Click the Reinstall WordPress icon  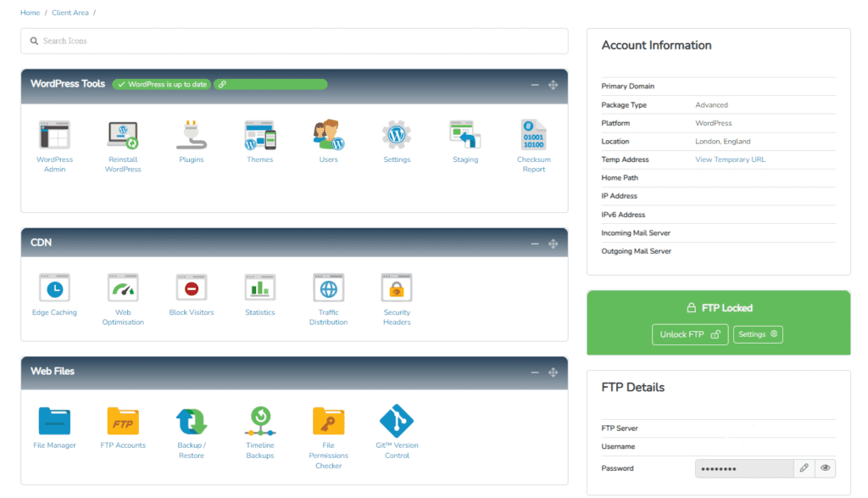(123, 135)
